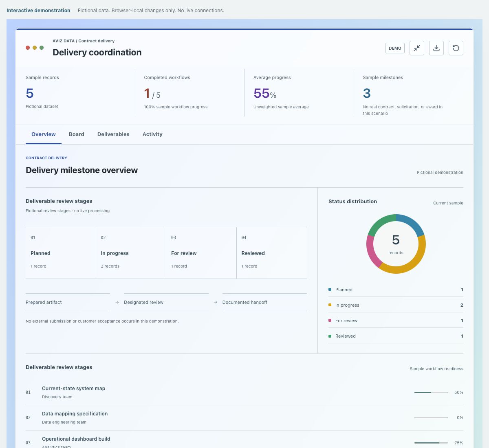Click the Sample workflow readiness label
The height and width of the screenshot is (448, 489).
pyautogui.click(x=436, y=369)
